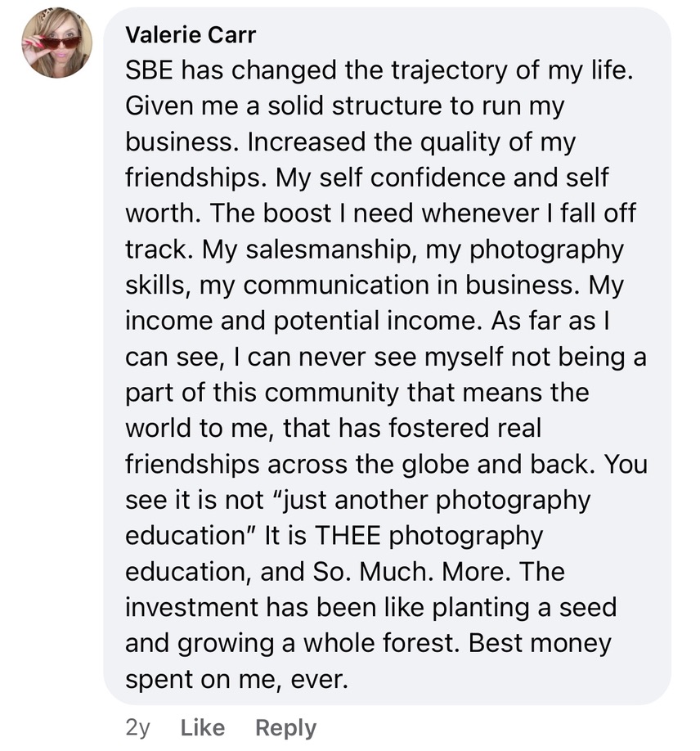Reply to Valerie Carr's comment

[x=285, y=727]
